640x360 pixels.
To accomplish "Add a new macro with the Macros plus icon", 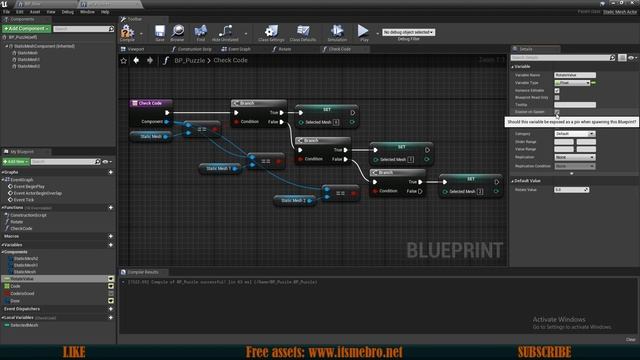I will [x=111, y=236].
